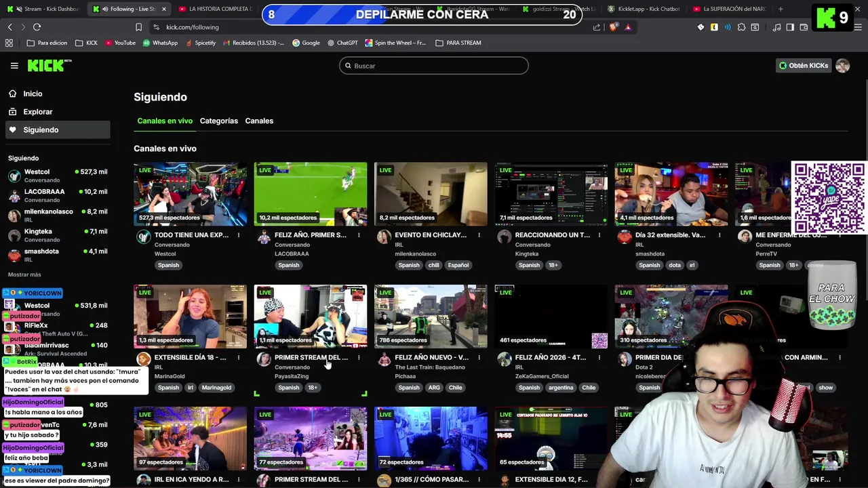Open the Brave Shields lion icon

pyautogui.click(x=614, y=27)
